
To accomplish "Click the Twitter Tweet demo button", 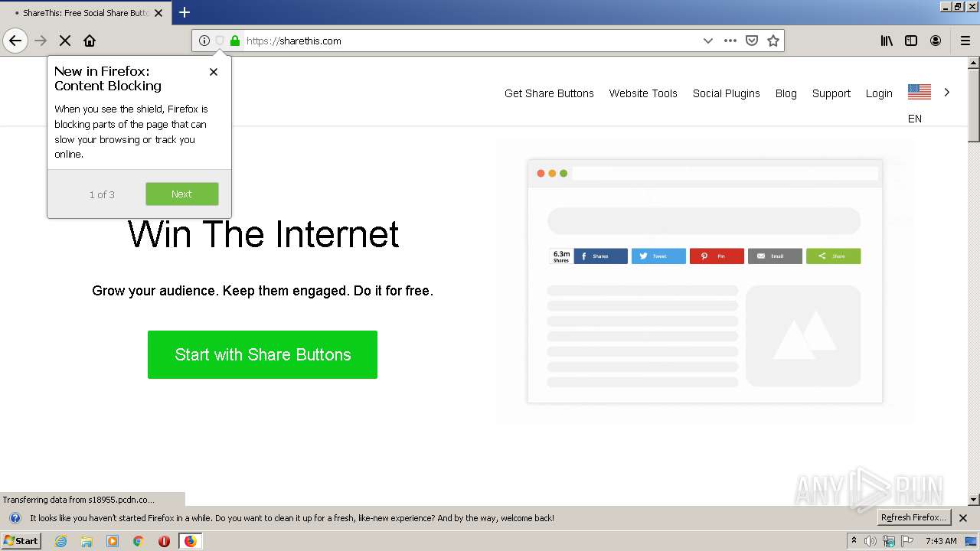I will coord(658,256).
